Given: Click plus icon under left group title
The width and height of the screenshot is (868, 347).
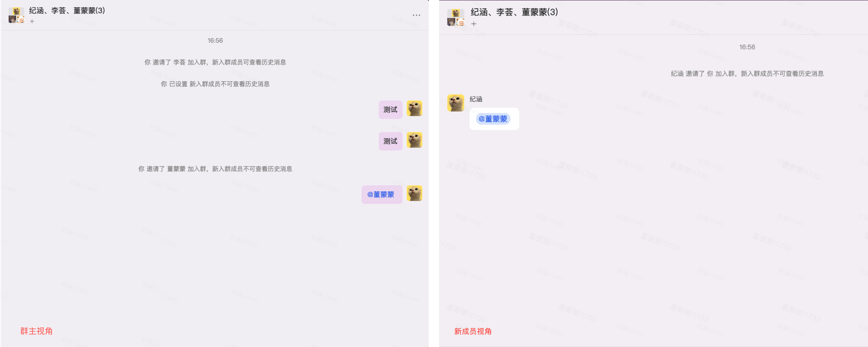Looking at the screenshot, I should click(32, 22).
